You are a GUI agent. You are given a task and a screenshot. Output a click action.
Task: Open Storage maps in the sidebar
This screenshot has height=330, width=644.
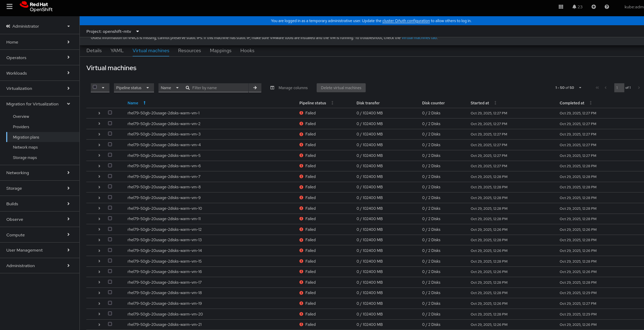(x=25, y=158)
